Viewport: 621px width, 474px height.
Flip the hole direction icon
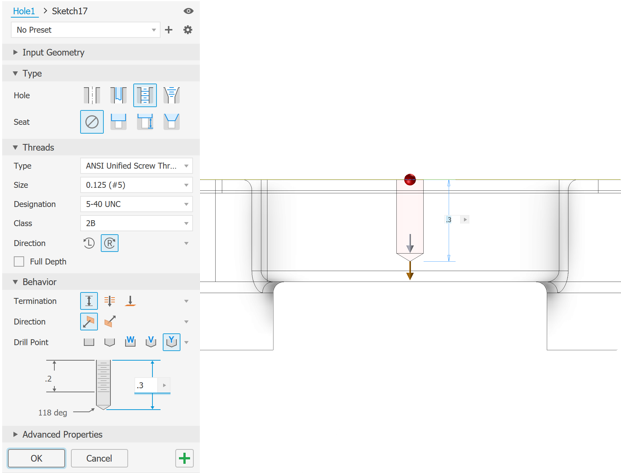[x=110, y=322]
